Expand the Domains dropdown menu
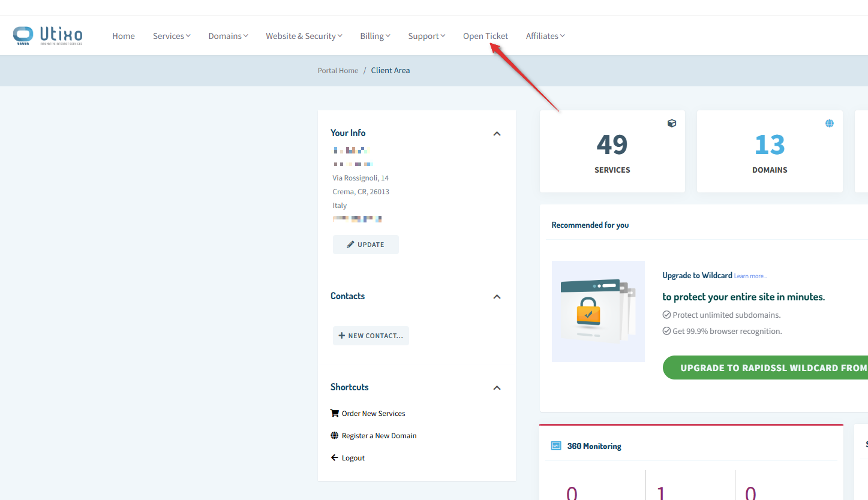 tap(228, 36)
